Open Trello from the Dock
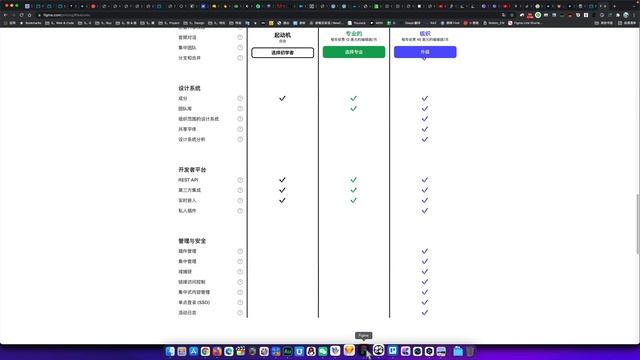This screenshot has width=640, height=360. point(393,350)
